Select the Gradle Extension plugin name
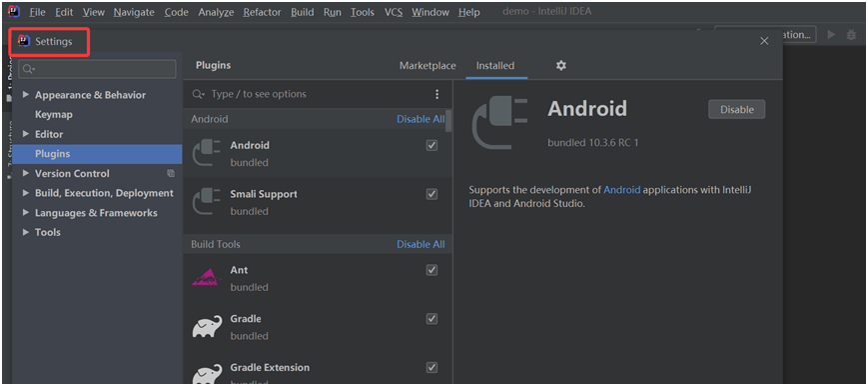The image size is (868, 386). pyautogui.click(x=270, y=367)
